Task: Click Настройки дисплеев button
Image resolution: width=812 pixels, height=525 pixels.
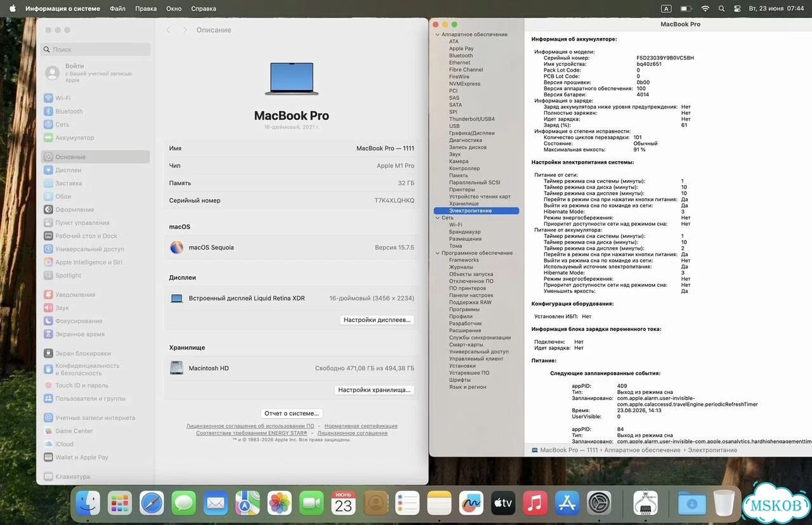Action: 377,320
